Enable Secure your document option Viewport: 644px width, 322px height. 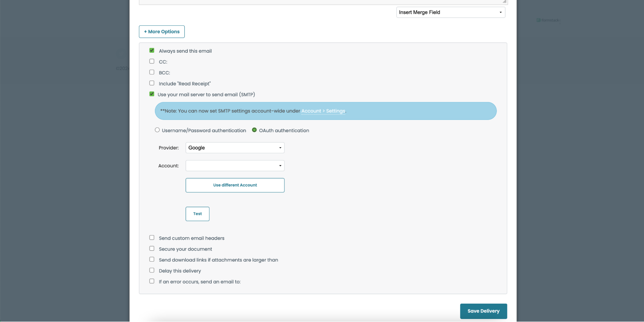point(152,249)
